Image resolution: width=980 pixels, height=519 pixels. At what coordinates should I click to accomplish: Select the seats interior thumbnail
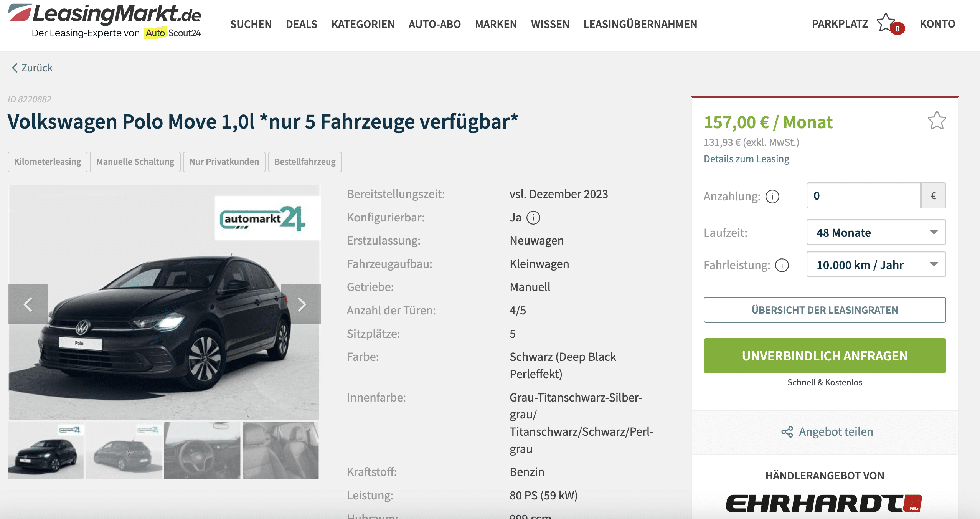280,451
